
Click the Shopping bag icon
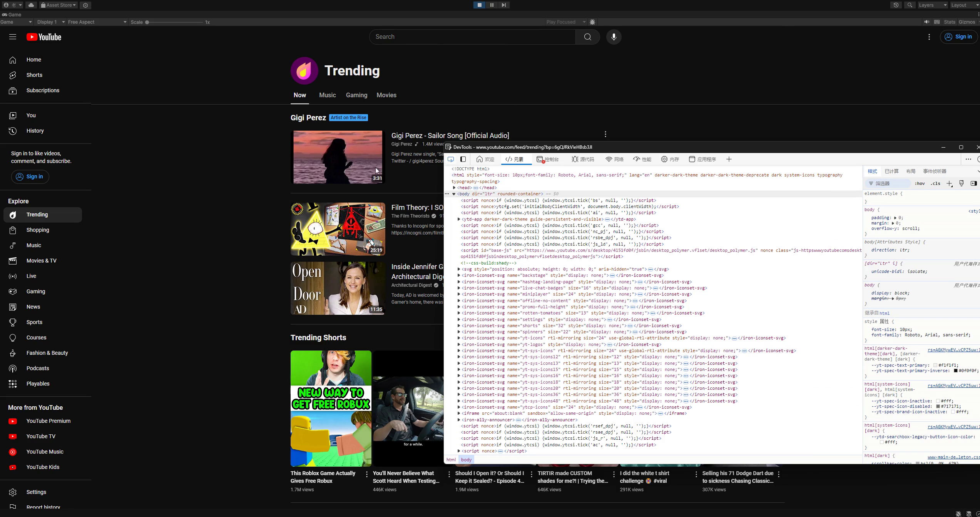(13, 230)
